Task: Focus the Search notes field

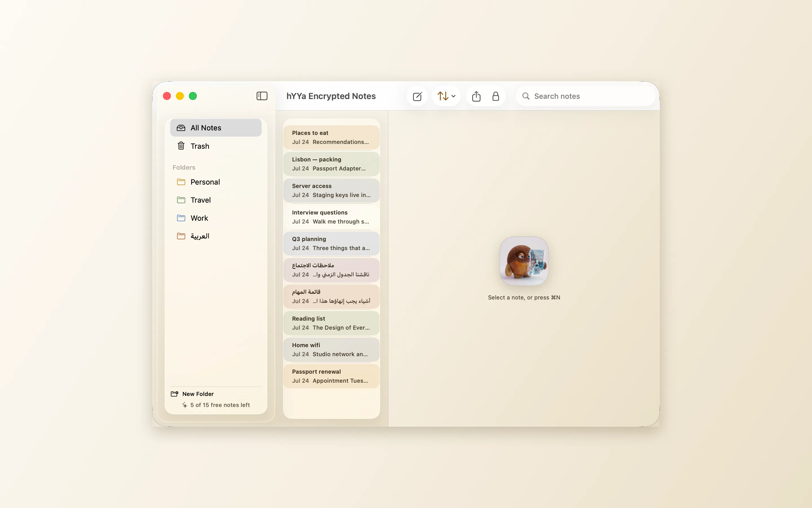Action: pos(586,97)
